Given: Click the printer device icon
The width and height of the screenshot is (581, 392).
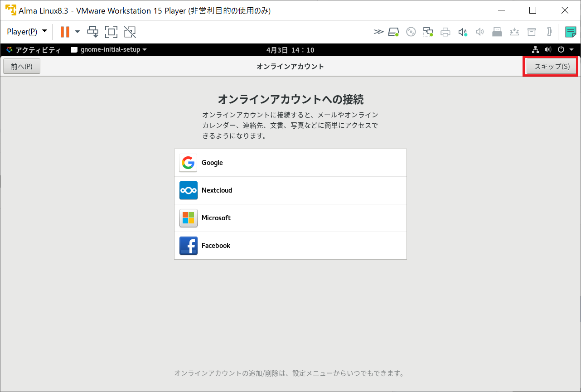Looking at the screenshot, I should coord(445,32).
